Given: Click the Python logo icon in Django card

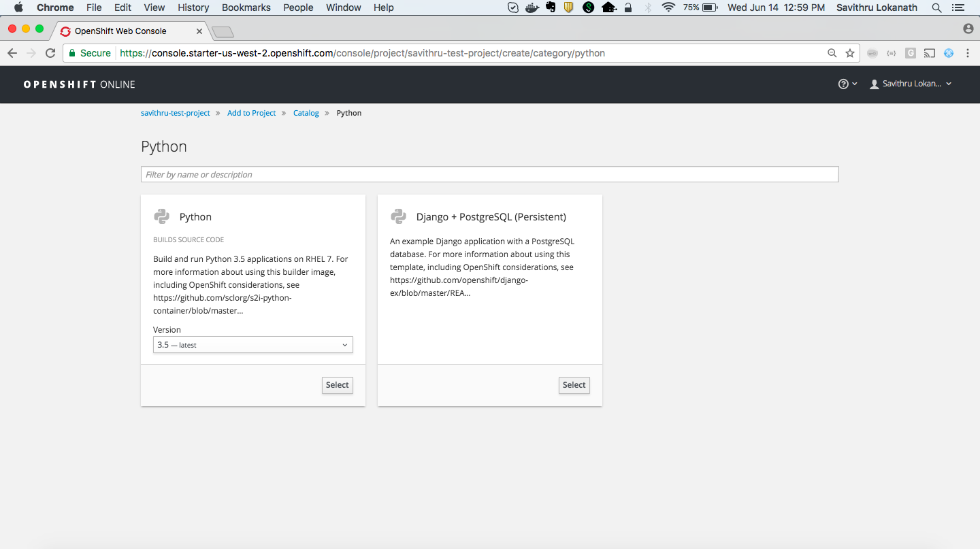Looking at the screenshot, I should coord(398,216).
